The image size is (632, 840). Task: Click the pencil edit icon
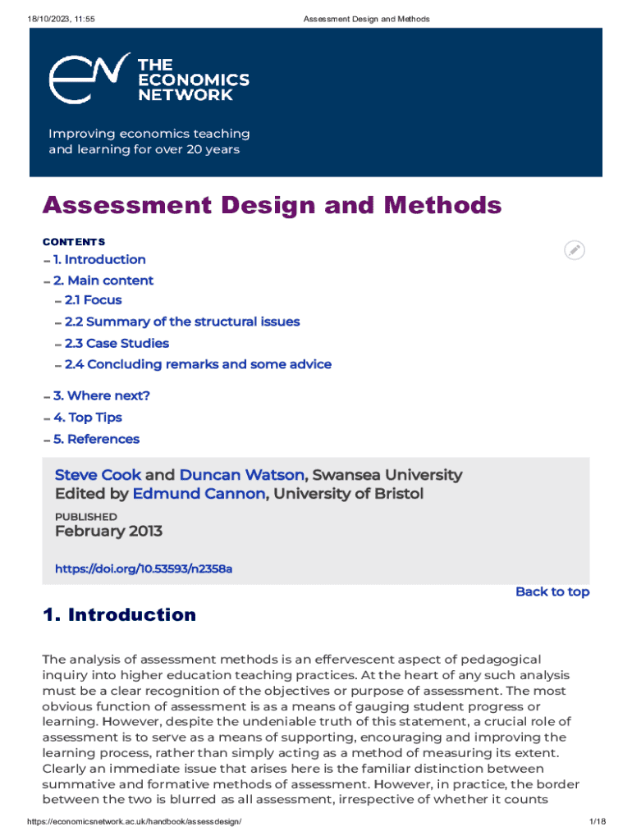pos(575,251)
